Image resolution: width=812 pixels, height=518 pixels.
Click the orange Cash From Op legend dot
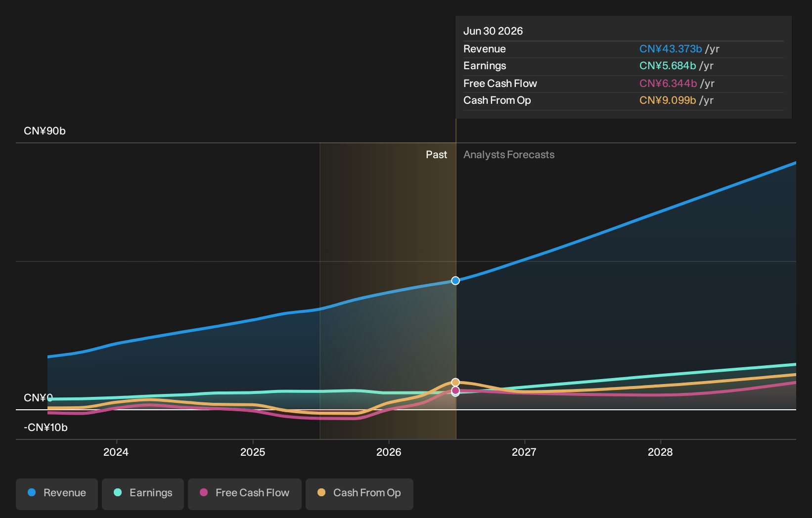click(x=321, y=492)
